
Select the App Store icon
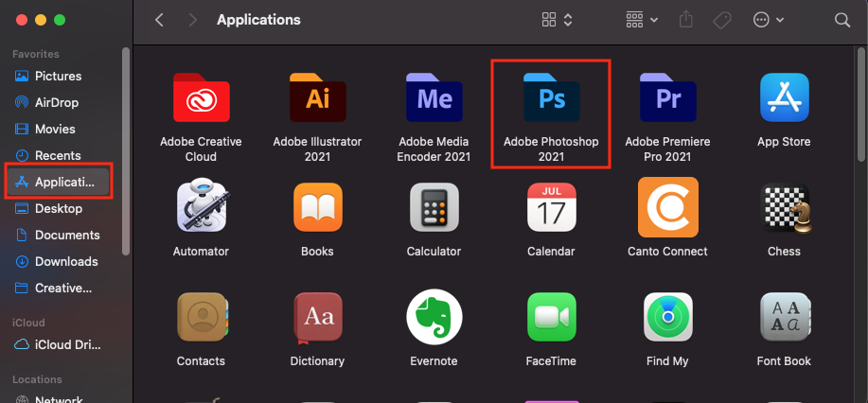784,97
